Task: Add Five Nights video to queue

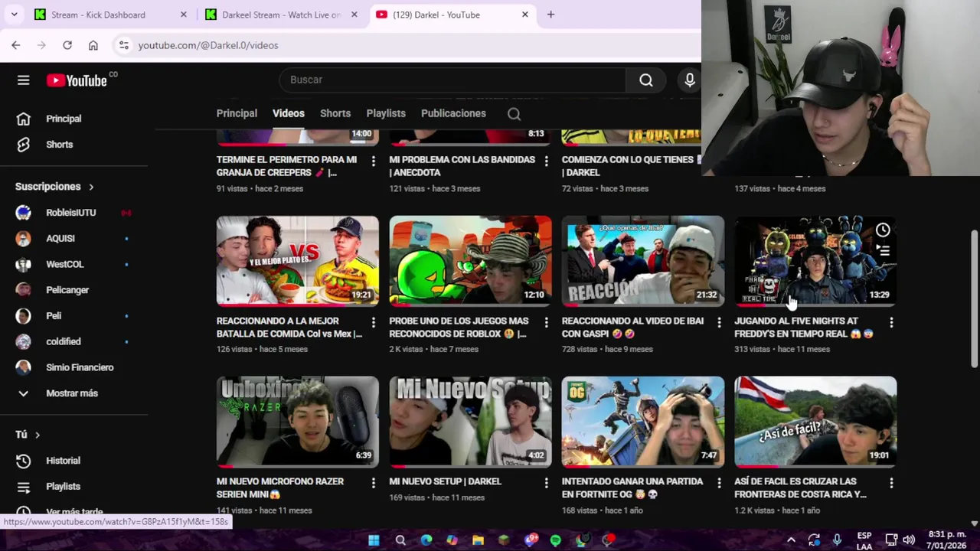Action: [x=883, y=250]
